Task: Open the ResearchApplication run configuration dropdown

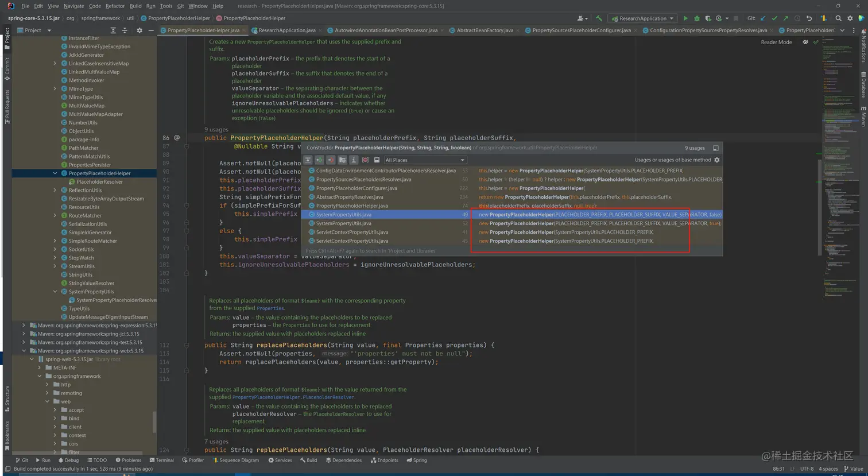Action: click(642, 18)
